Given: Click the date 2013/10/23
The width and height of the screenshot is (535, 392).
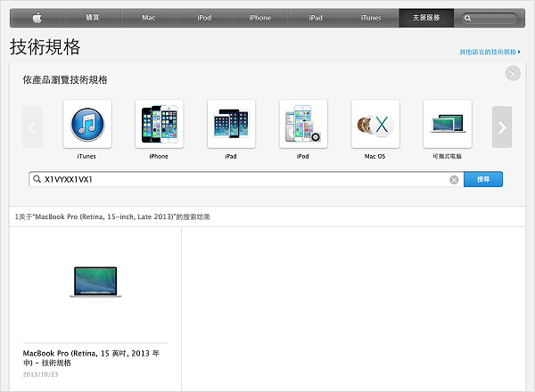Looking at the screenshot, I should pos(40,374).
